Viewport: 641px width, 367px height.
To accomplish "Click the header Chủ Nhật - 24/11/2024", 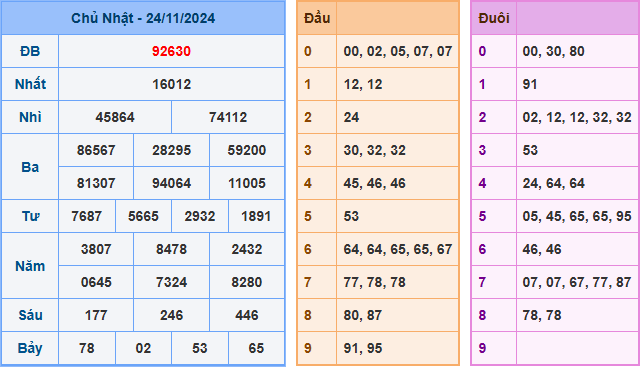I will click(x=143, y=18).
